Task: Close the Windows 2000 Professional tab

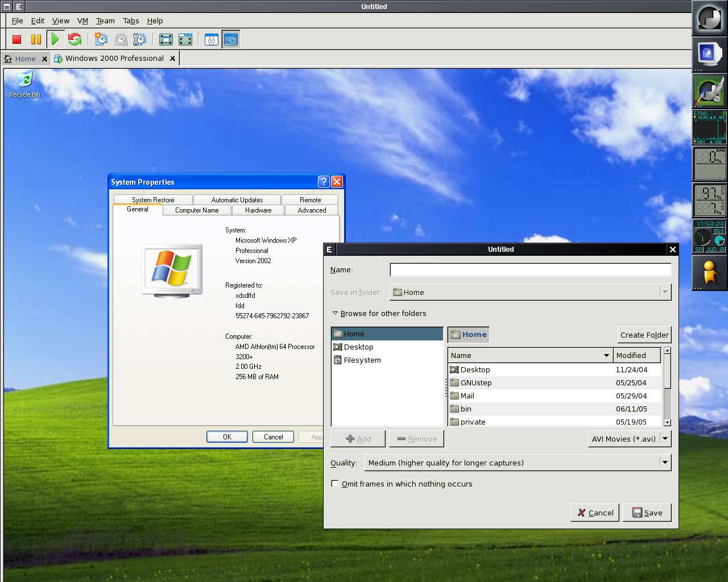Action: [172, 58]
